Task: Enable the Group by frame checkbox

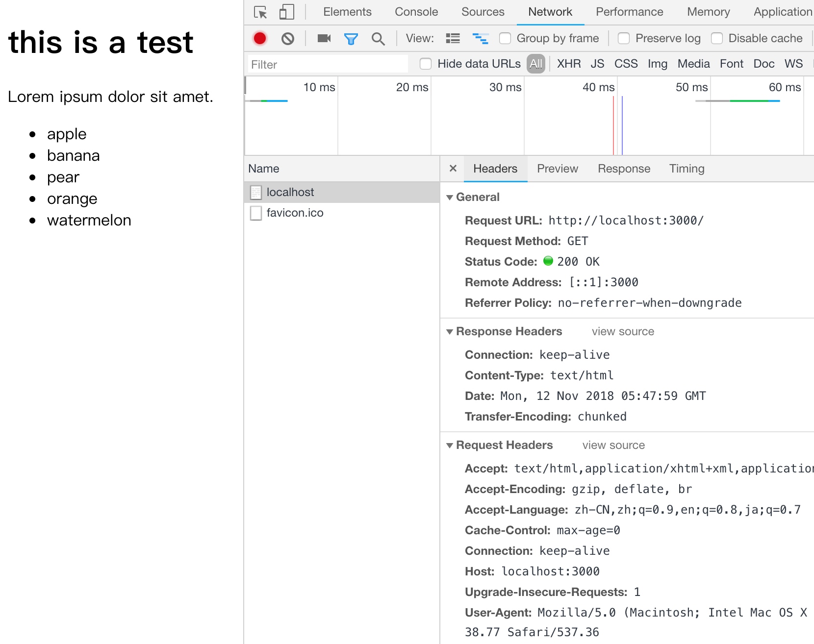Action: pos(505,38)
